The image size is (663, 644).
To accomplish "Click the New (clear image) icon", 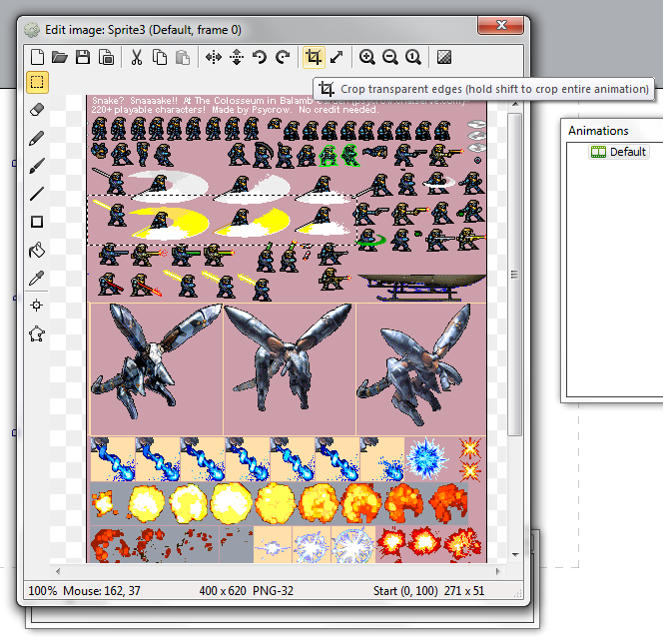I will point(37,57).
